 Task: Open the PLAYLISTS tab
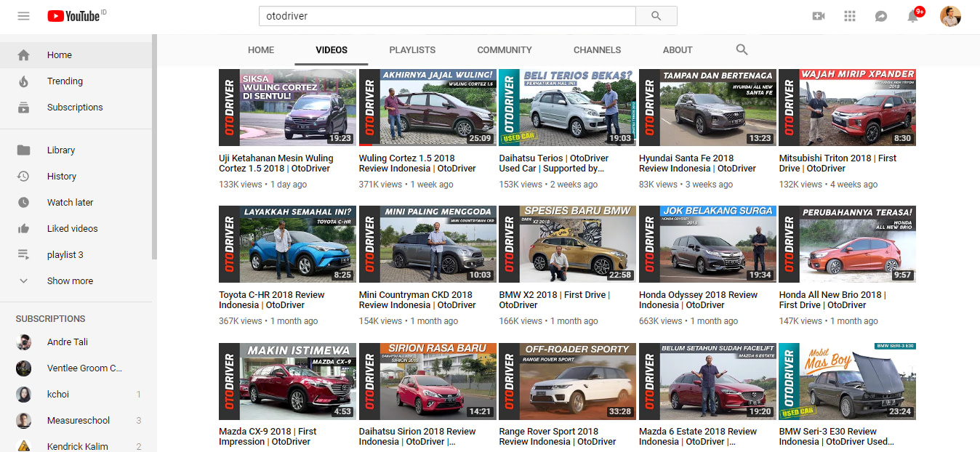click(x=412, y=50)
